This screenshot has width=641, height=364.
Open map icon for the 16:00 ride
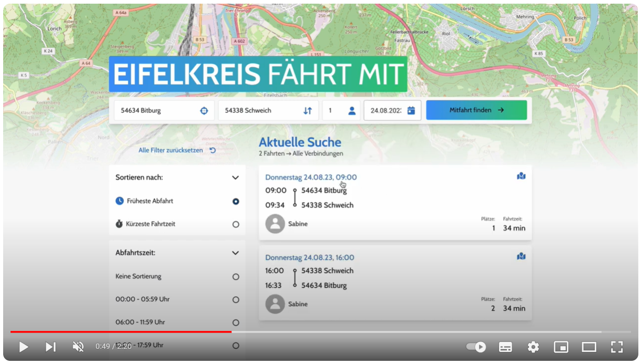tap(521, 256)
